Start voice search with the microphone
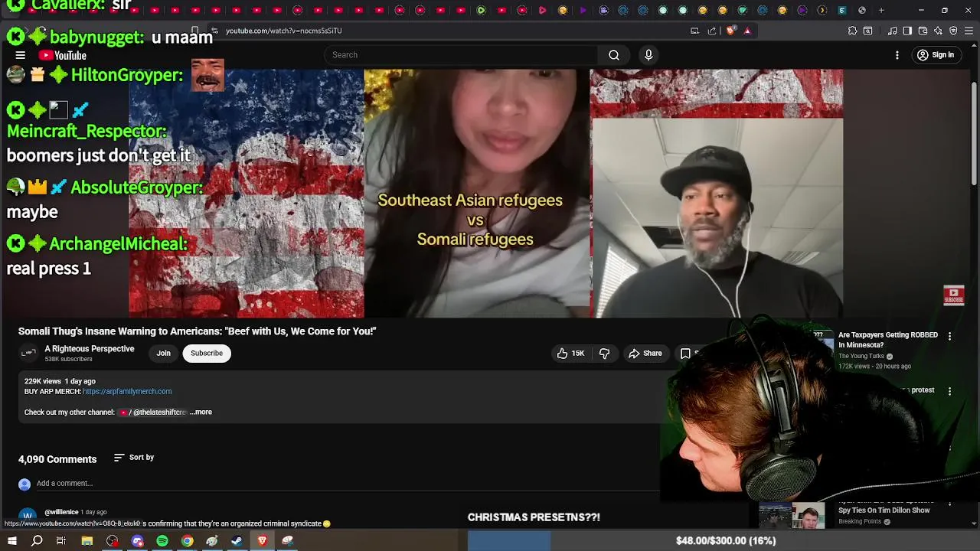Screen dimensions: 980x551 [x=648, y=55]
